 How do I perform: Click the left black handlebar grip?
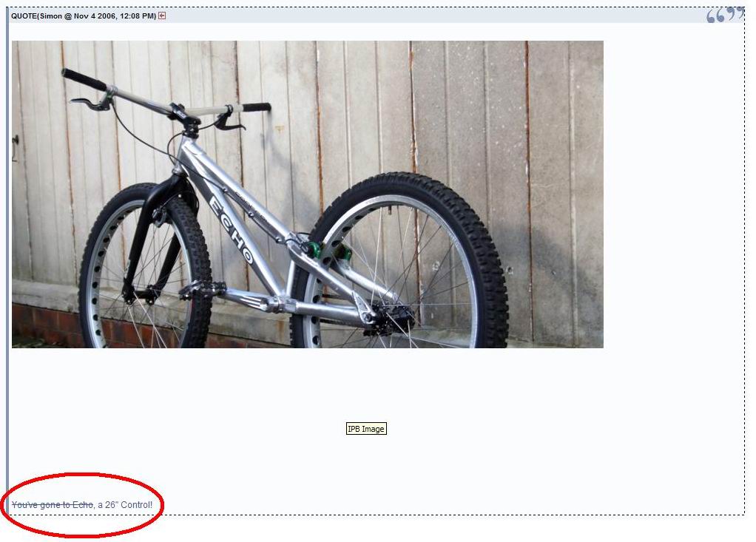click(84, 80)
